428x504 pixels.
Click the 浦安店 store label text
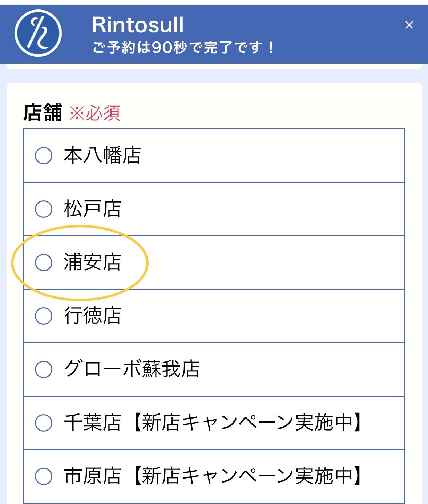[92, 262]
